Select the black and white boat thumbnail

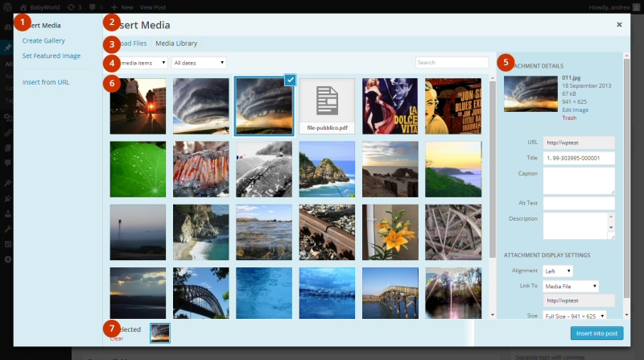point(264,169)
